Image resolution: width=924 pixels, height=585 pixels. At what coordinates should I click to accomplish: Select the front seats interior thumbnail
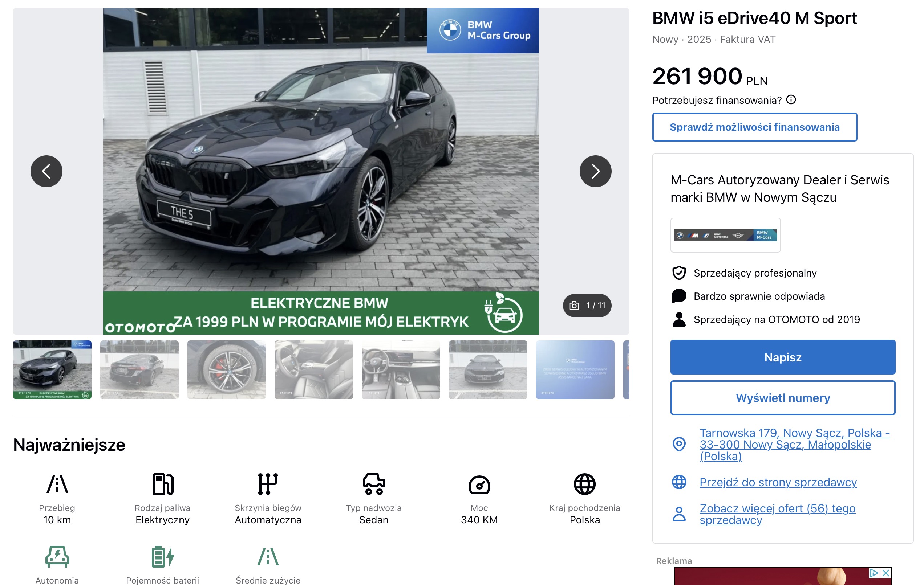click(313, 369)
